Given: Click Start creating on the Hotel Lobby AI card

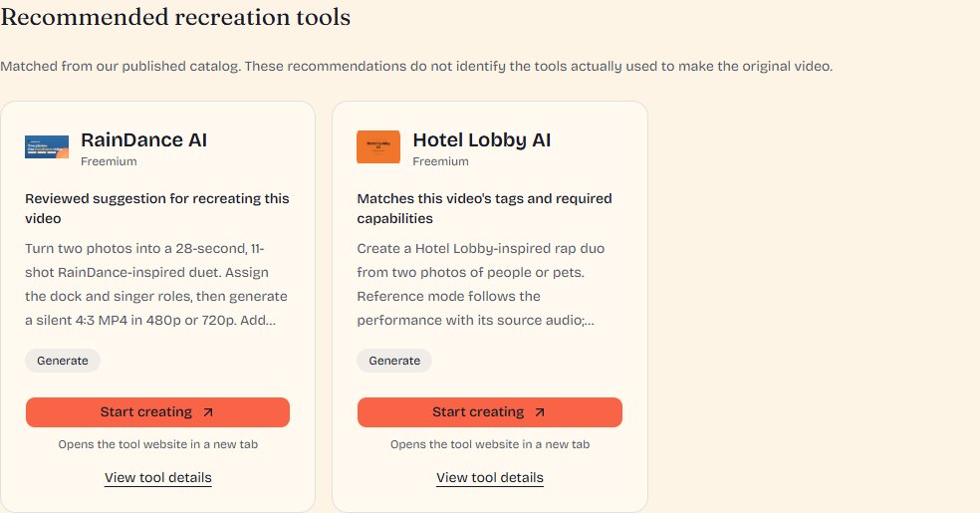Looking at the screenshot, I should pyautogui.click(x=489, y=412).
